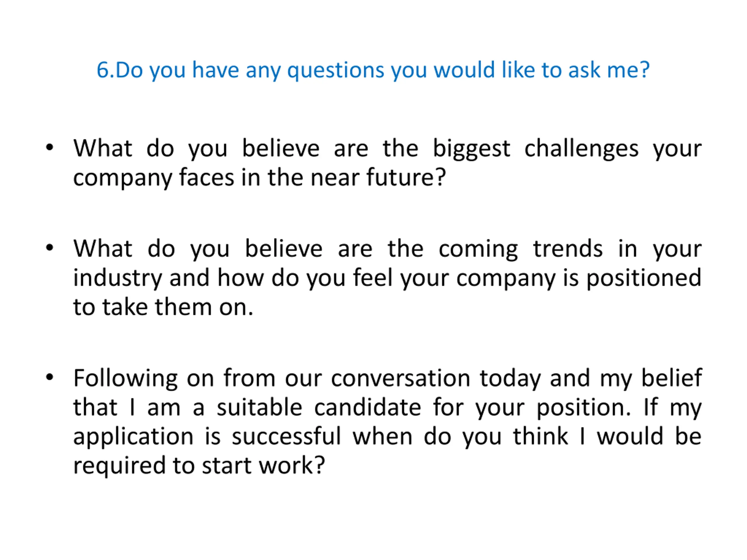747x560 pixels.
Task: Click the words 'coming trends' in second bullet
Action: pyautogui.click(x=520, y=249)
